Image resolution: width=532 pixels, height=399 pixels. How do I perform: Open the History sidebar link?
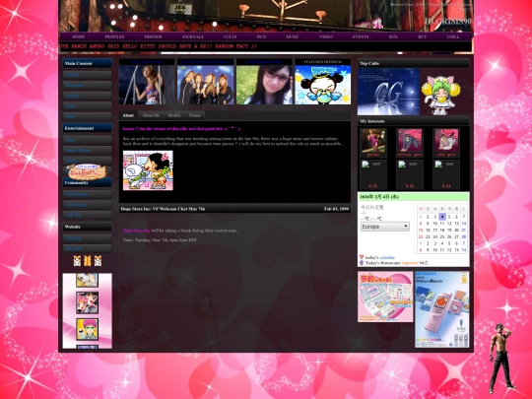tap(88, 96)
